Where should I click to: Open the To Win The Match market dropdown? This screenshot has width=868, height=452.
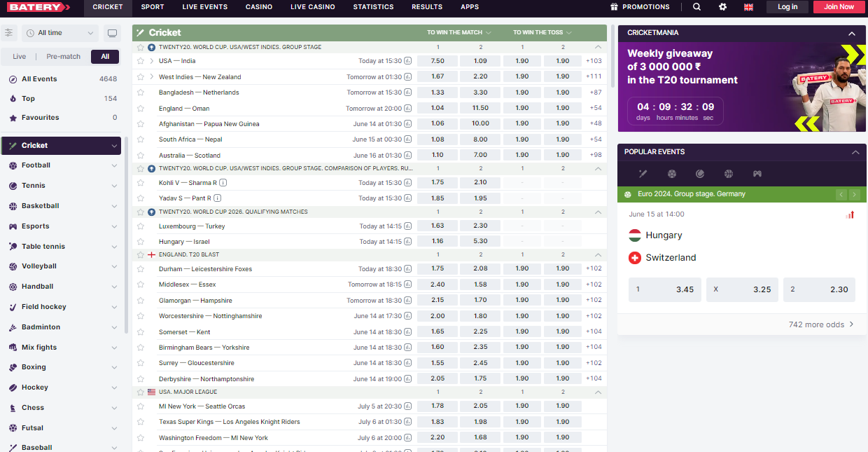pos(459,33)
